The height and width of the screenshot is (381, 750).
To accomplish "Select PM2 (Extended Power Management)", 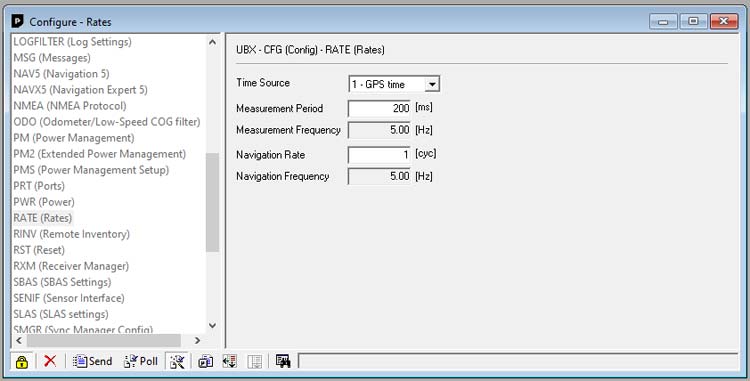I will (99, 154).
